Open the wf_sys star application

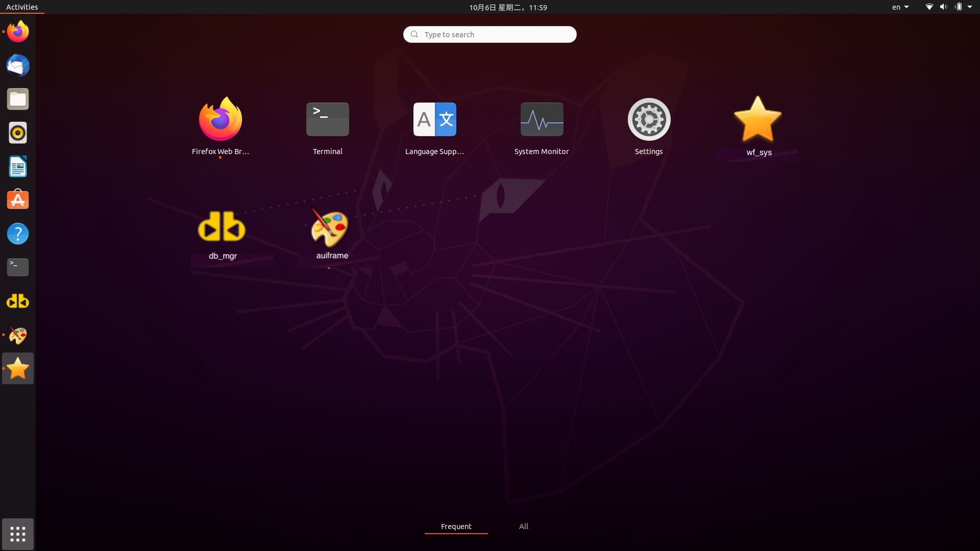(x=757, y=120)
